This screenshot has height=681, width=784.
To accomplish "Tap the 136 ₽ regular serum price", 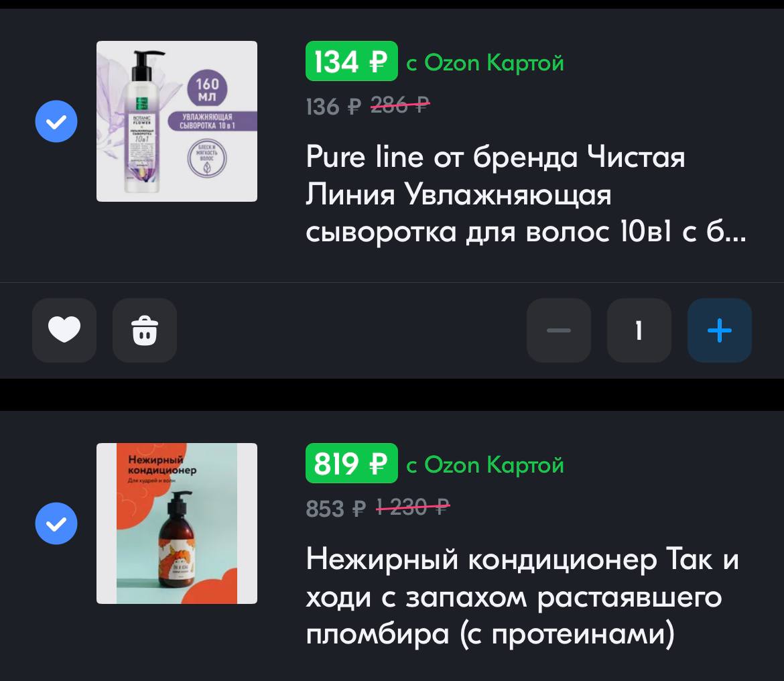I will coord(333,107).
